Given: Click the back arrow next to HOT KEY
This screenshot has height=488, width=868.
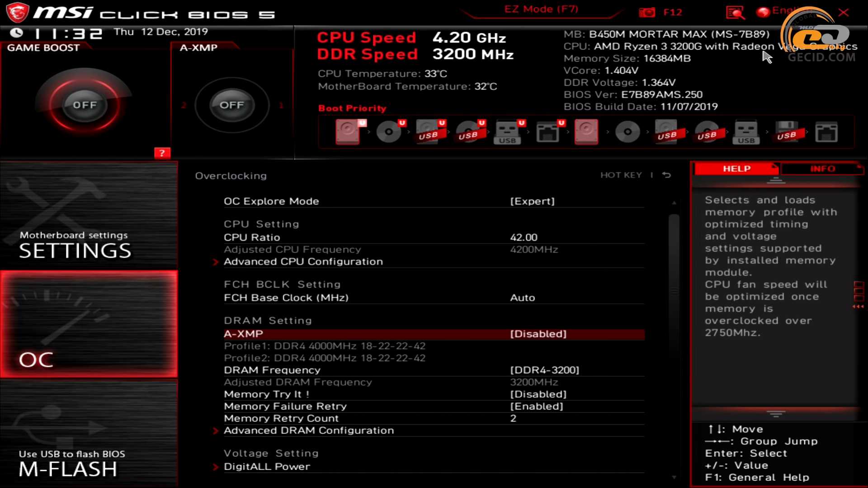Looking at the screenshot, I should [666, 175].
